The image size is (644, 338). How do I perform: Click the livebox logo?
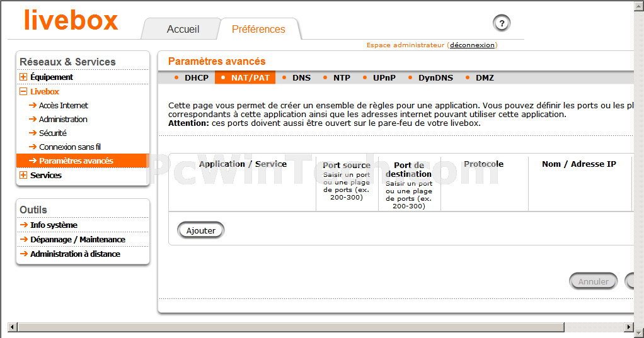coord(71,20)
